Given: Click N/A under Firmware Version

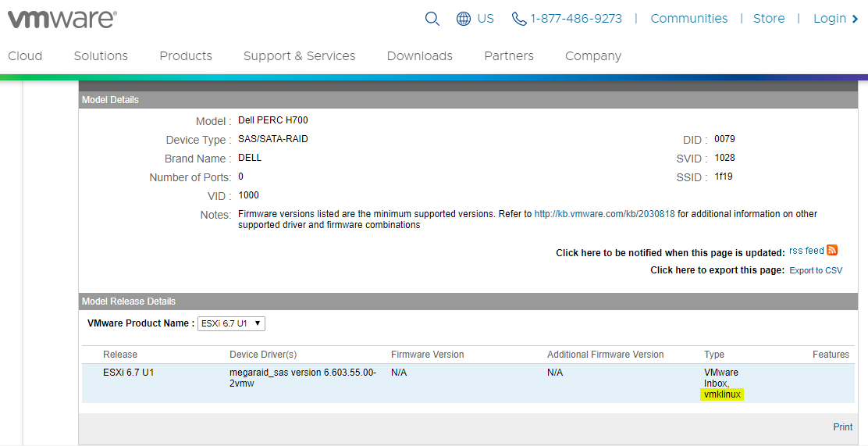Looking at the screenshot, I should coord(399,373).
